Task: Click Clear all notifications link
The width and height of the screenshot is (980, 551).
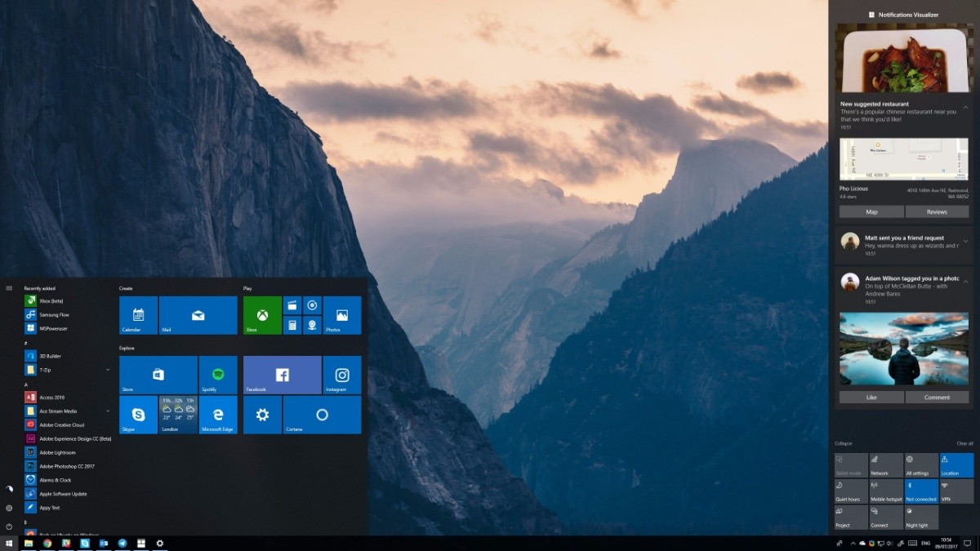Action: click(x=964, y=443)
